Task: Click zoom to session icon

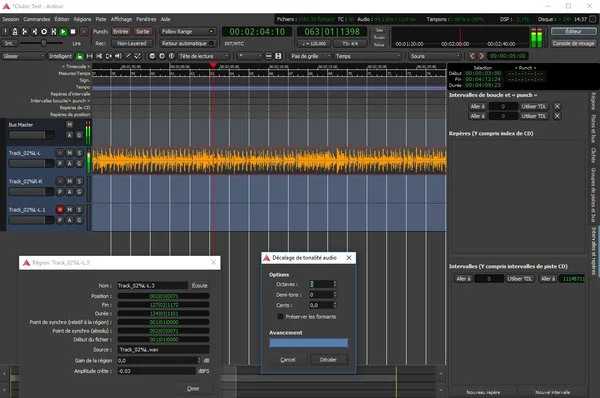Action: 171,56
